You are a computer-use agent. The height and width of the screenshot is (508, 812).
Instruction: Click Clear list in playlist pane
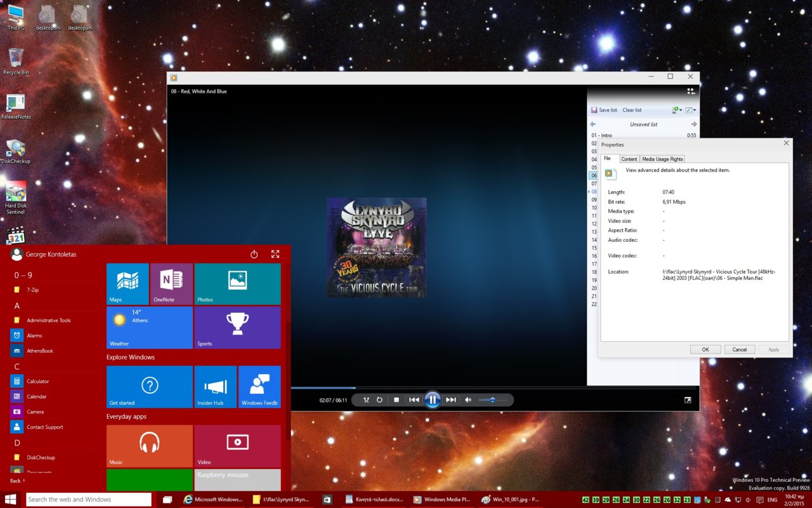click(632, 110)
